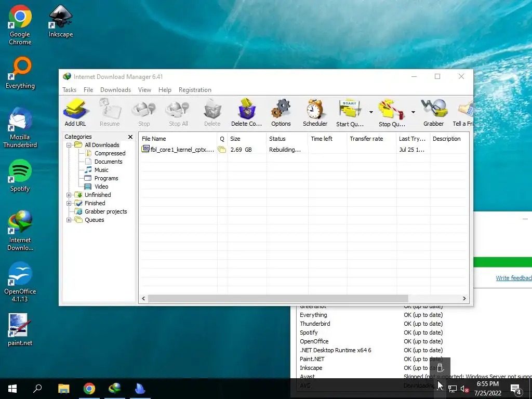Click Write feedback link in background window
The width and height of the screenshot is (532, 399).
514,278
